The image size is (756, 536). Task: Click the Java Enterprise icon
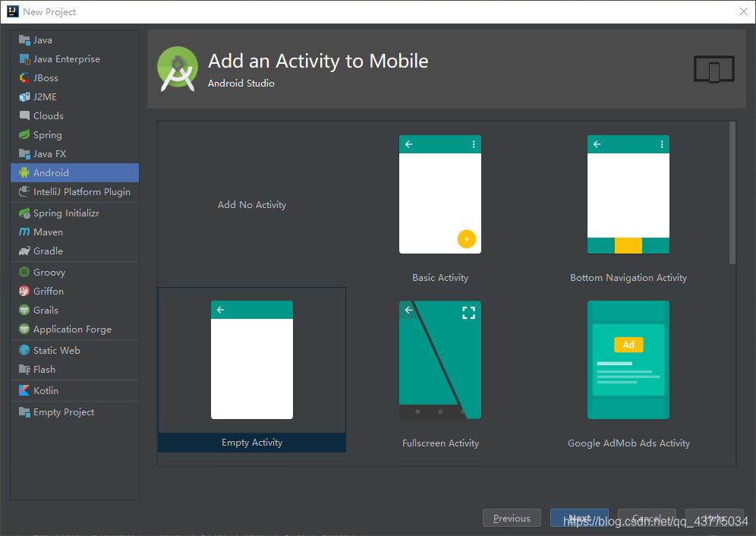[24, 59]
